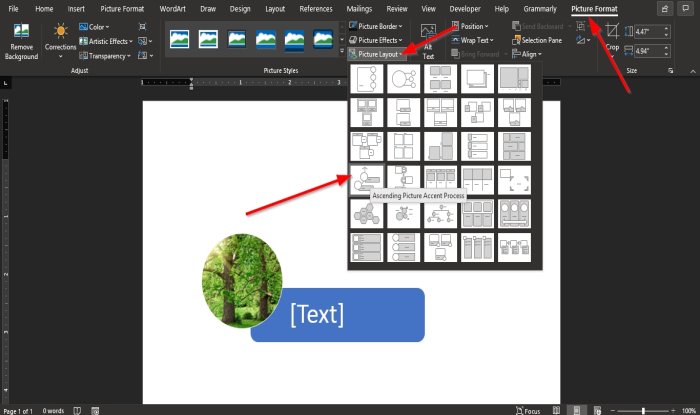Image resolution: width=700 pixels, height=415 pixels.
Task: Click the Picture Effects button
Action: click(375, 40)
